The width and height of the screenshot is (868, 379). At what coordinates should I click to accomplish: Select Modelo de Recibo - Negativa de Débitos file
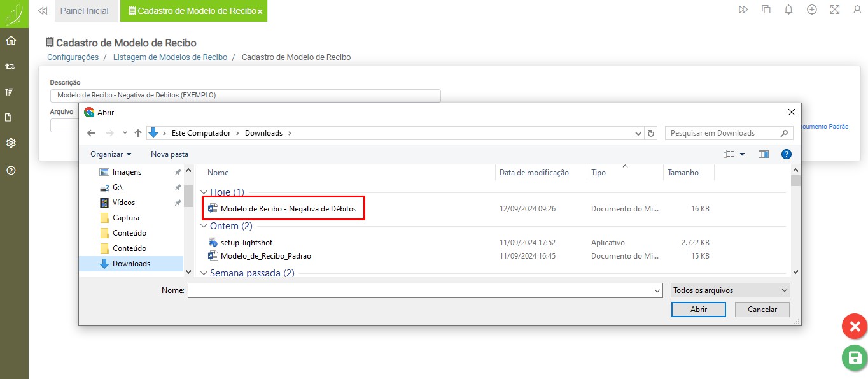pos(288,208)
